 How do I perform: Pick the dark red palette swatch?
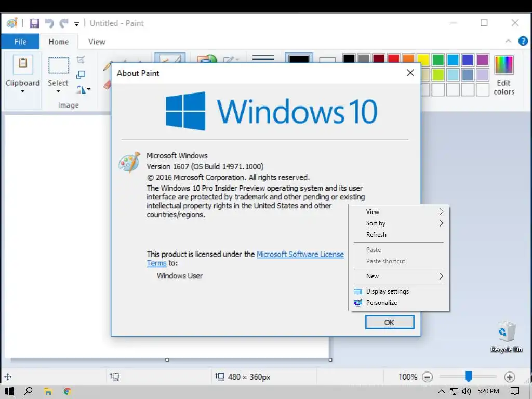coord(379,59)
